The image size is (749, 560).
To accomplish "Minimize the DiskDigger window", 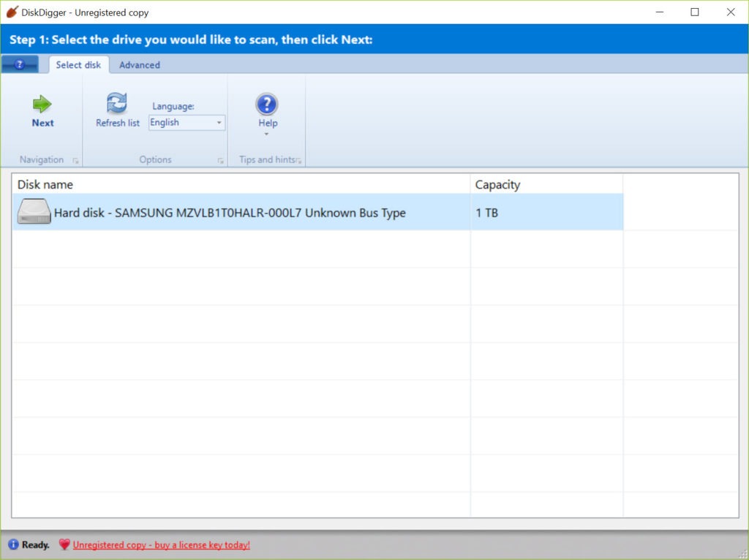I will click(660, 12).
